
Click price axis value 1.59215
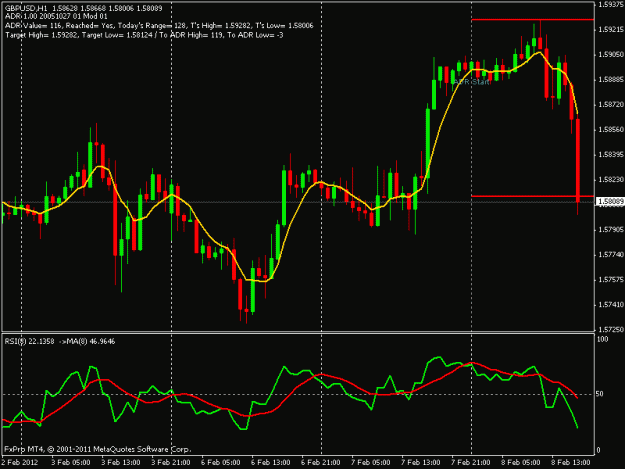611,29
